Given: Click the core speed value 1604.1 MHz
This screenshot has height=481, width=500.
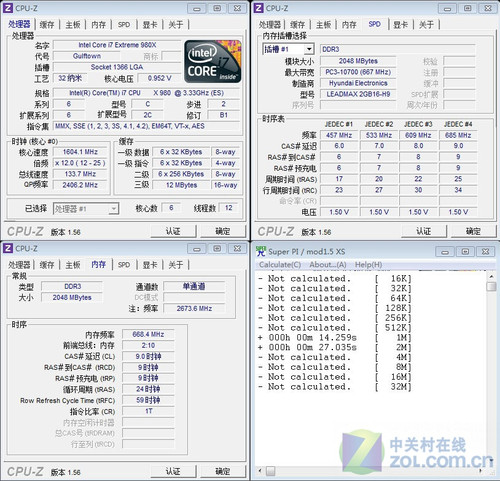Looking at the screenshot, I should click(80, 152).
